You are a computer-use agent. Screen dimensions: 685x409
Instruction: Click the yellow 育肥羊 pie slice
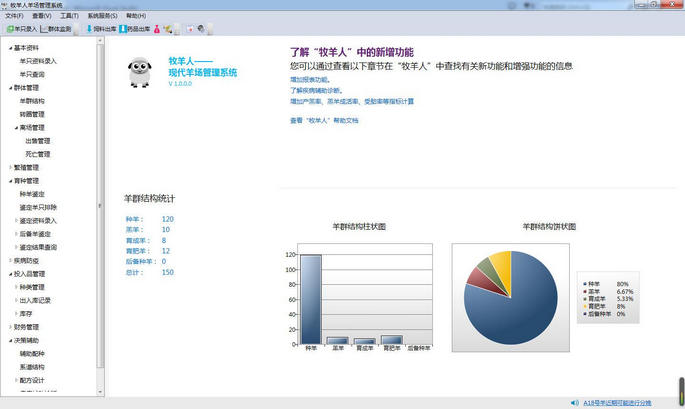(x=502, y=269)
